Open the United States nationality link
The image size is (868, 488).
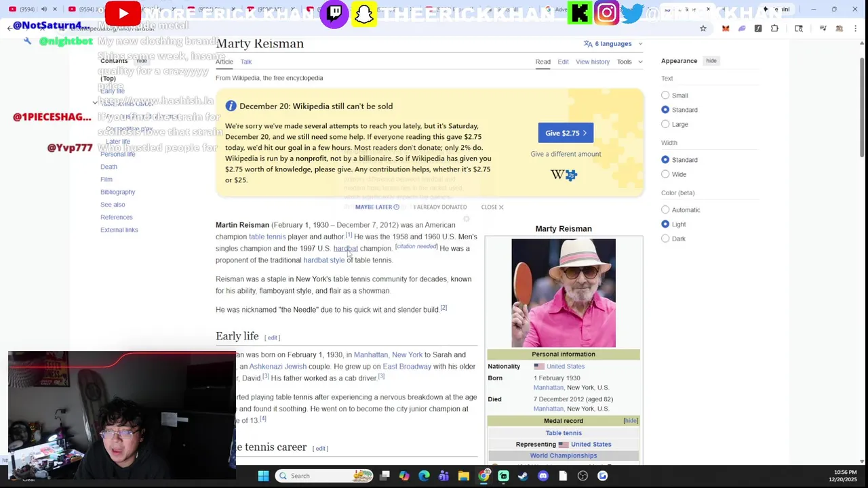tap(566, 367)
